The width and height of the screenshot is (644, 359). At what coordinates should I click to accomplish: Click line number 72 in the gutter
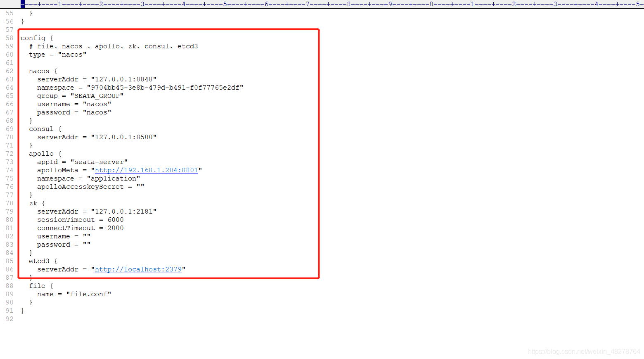pyautogui.click(x=9, y=154)
